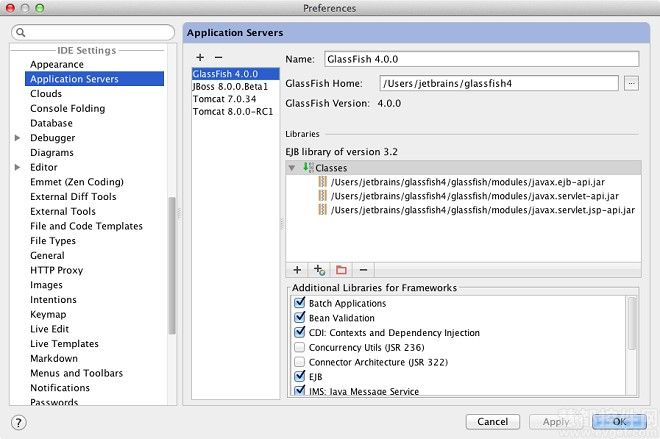Click the jar icon for javax.servlet.jsp-api.jar
This screenshot has width=660, height=439.
click(322, 210)
